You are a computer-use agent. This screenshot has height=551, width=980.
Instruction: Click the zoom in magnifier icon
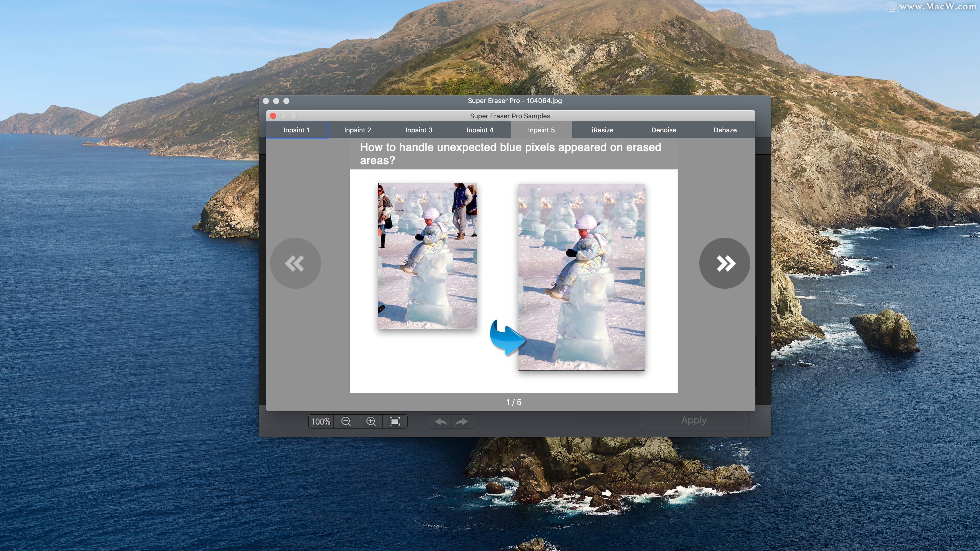point(371,421)
